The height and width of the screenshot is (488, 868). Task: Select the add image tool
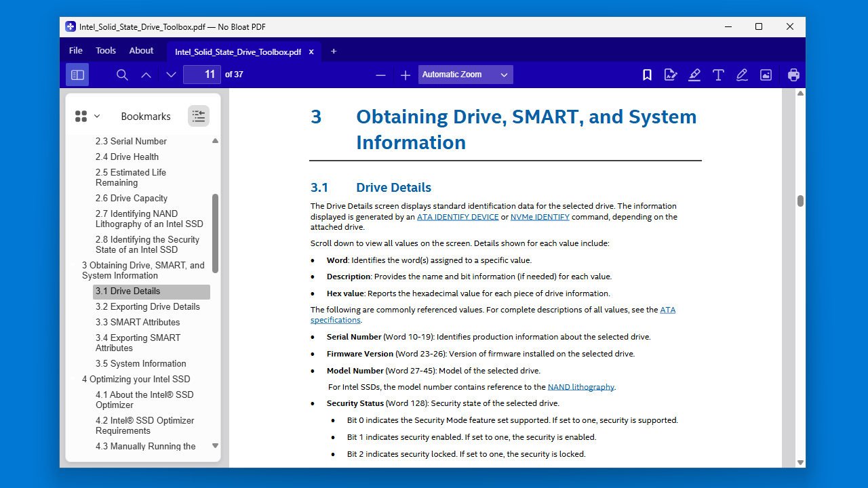coord(766,75)
